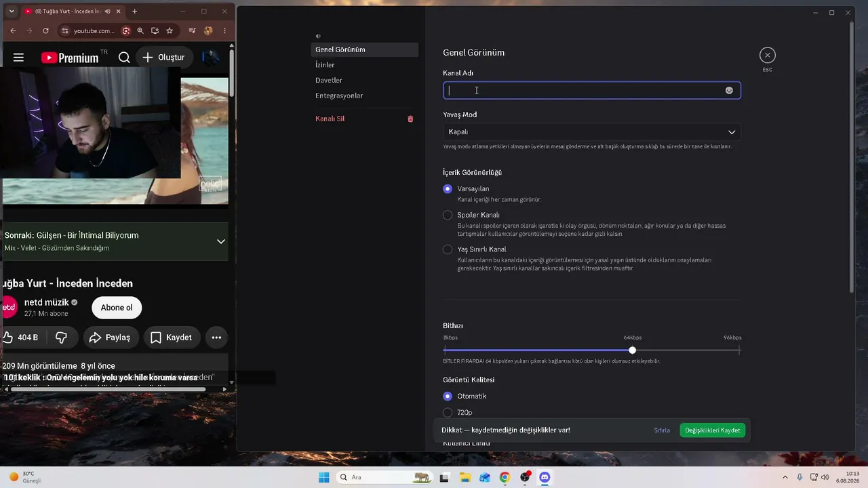Open the Chrome tab search dropdown

12,12
